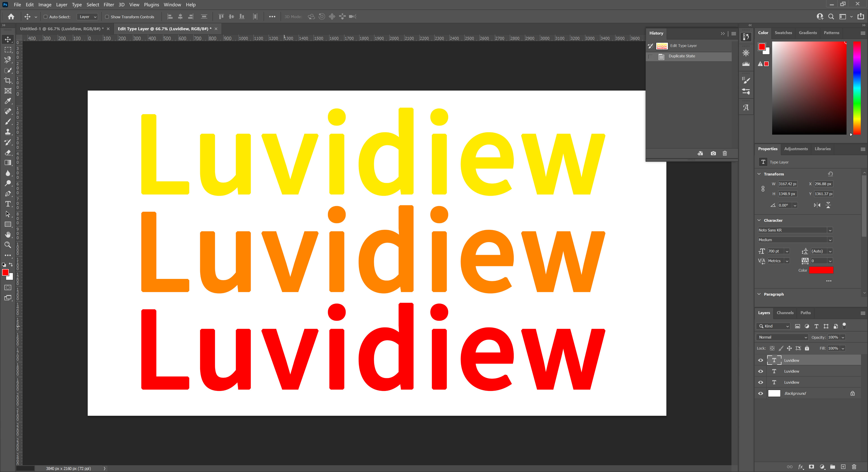Select the Hand tool
The height and width of the screenshot is (472, 868).
tap(8, 235)
